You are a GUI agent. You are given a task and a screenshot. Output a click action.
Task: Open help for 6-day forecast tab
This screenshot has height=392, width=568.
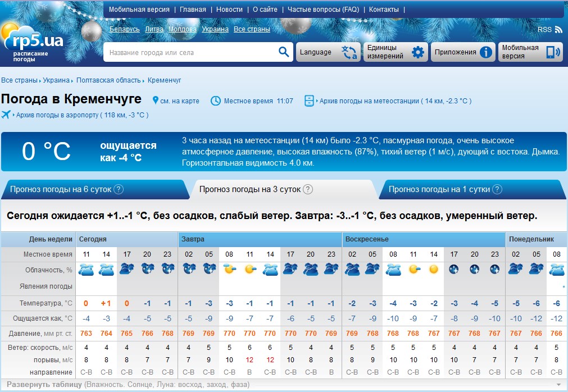click(119, 189)
